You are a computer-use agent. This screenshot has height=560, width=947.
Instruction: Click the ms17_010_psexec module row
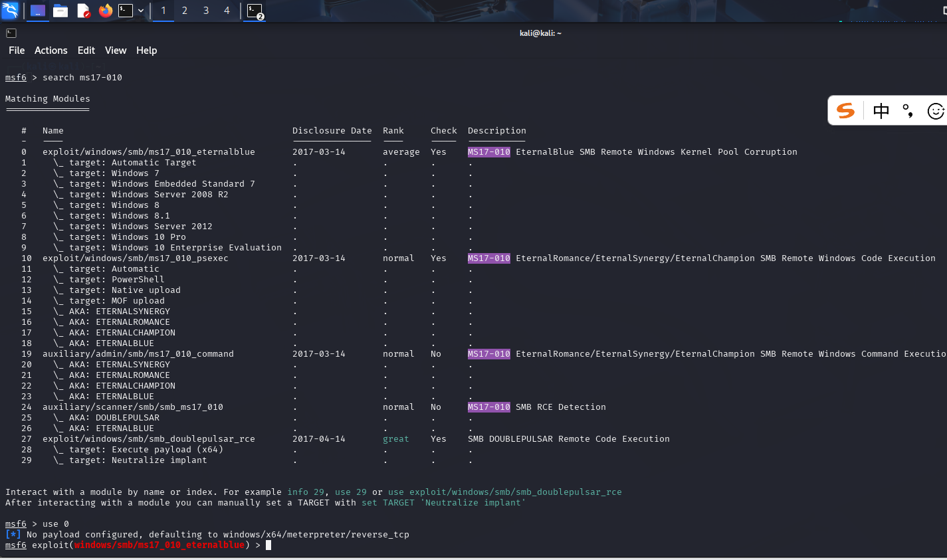click(136, 258)
